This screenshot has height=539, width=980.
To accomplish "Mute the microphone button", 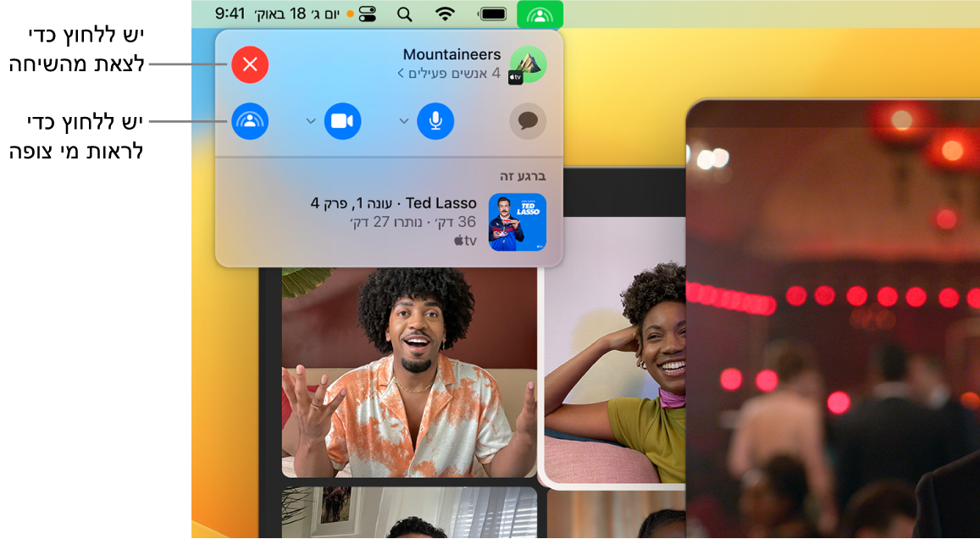I will click(x=435, y=120).
